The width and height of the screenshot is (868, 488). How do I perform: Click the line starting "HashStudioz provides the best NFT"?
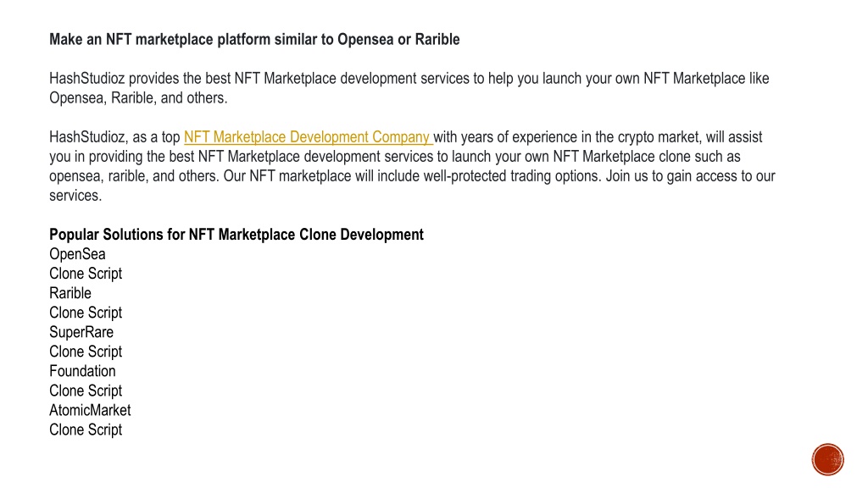click(x=409, y=79)
